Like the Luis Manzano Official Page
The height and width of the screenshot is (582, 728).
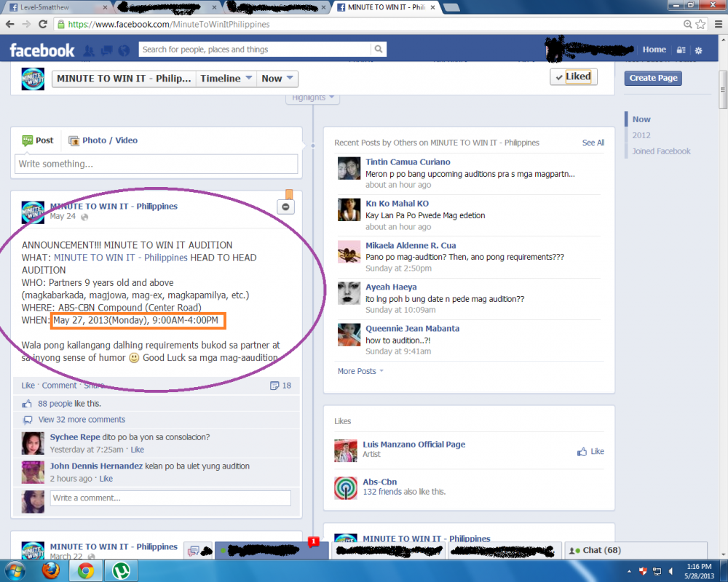click(x=590, y=452)
